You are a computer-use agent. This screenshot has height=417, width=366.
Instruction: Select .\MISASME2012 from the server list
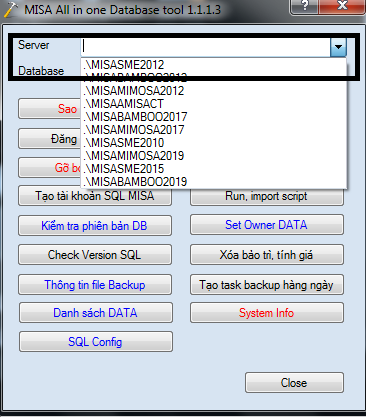(214, 65)
